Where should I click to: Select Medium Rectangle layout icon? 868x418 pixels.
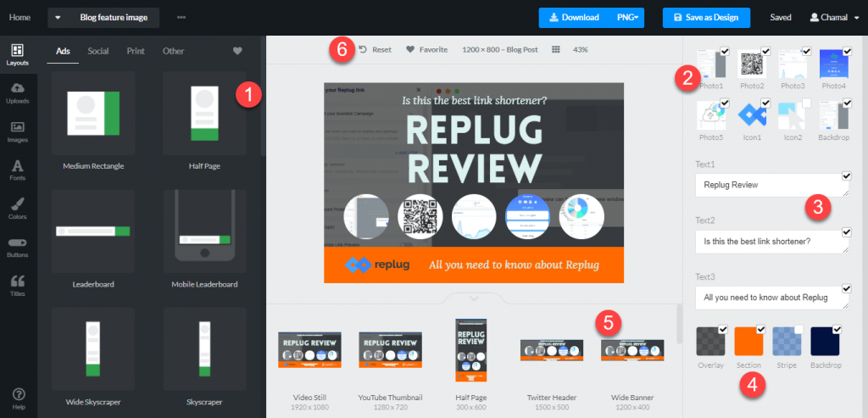93,113
